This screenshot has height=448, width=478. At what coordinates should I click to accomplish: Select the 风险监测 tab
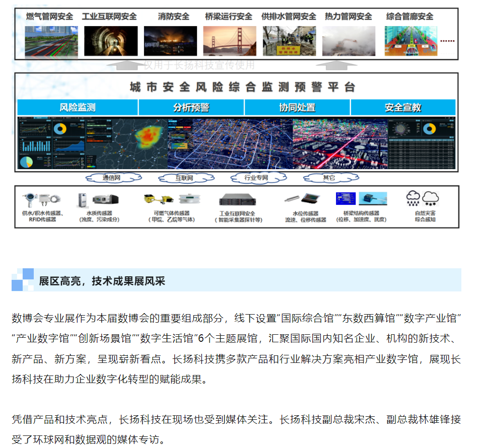78,108
